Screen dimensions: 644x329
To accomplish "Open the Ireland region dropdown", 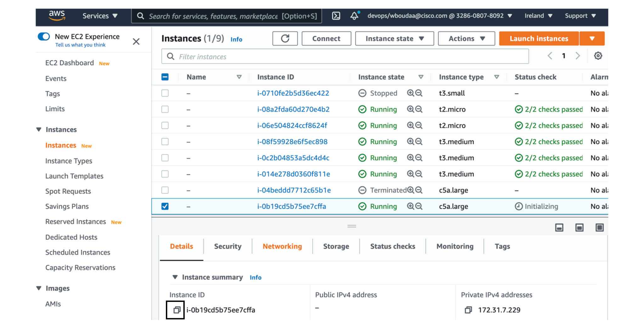I will [538, 16].
